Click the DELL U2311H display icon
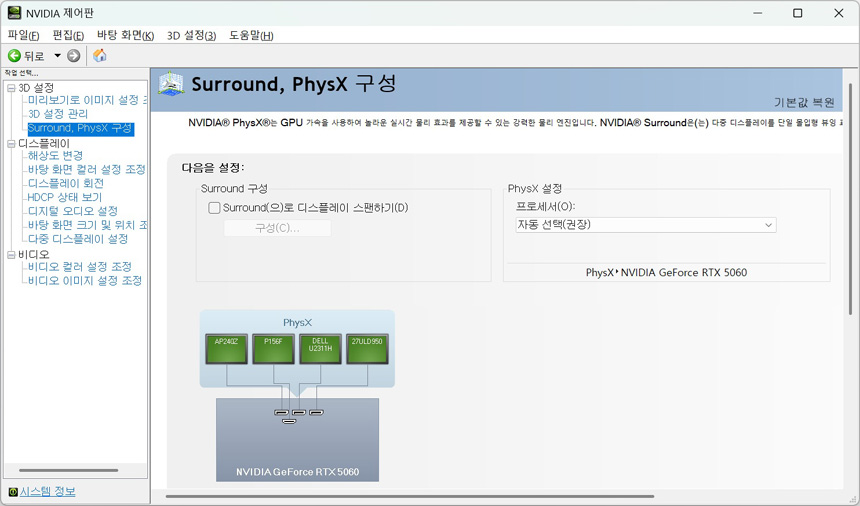Viewport: 860px width, 506px height. coord(320,349)
